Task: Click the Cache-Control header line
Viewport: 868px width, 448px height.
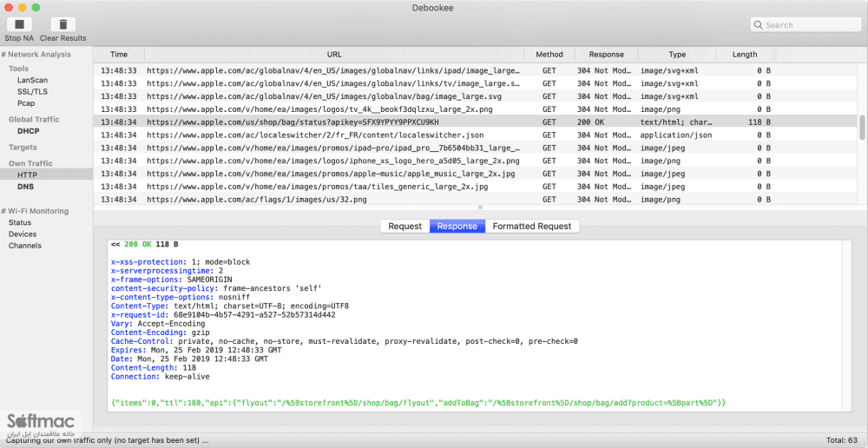Action: pyautogui.click(x=345, y=341)
